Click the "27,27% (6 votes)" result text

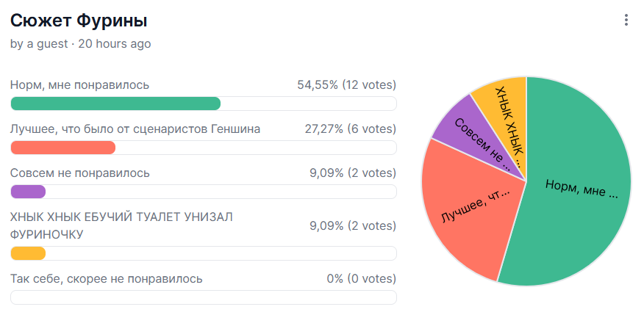350,129
